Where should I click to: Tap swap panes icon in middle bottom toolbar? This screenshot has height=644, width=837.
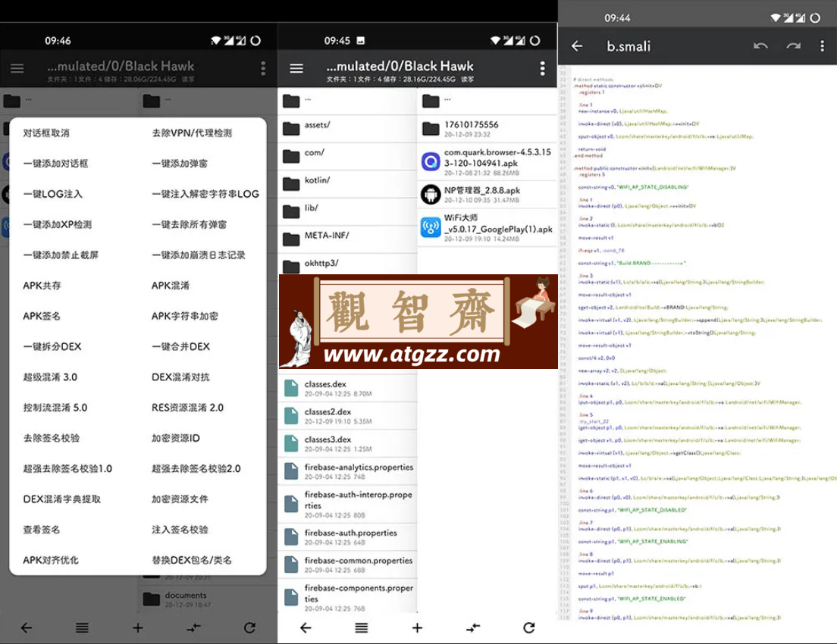(473, 627)
